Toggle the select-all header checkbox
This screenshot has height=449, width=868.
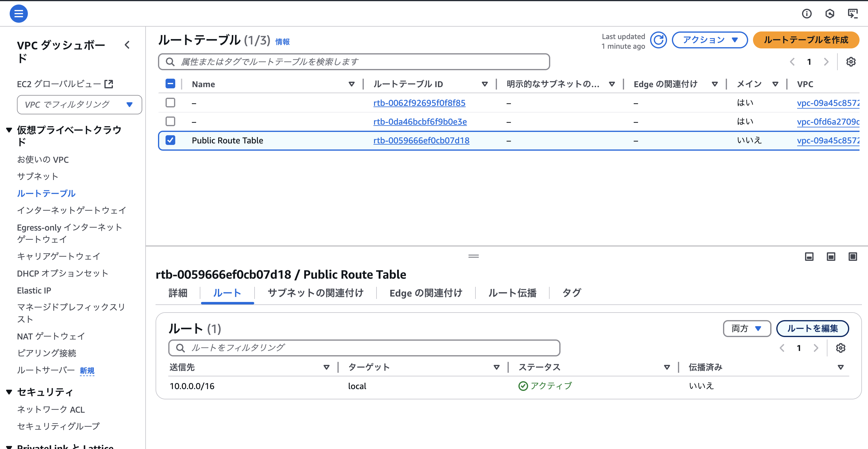(x=170, y=84)
